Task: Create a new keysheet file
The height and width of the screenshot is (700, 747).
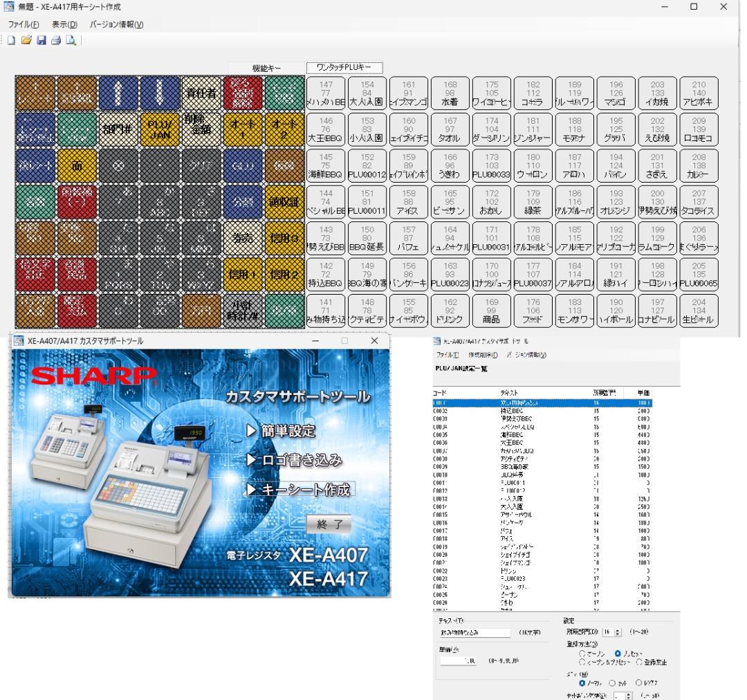Action: coord(10,39)
